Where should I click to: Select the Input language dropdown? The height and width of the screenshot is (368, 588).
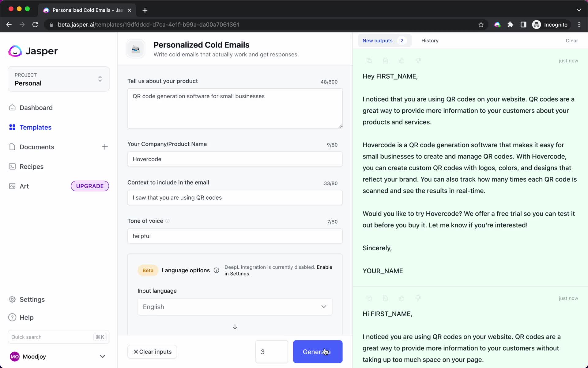235,307
